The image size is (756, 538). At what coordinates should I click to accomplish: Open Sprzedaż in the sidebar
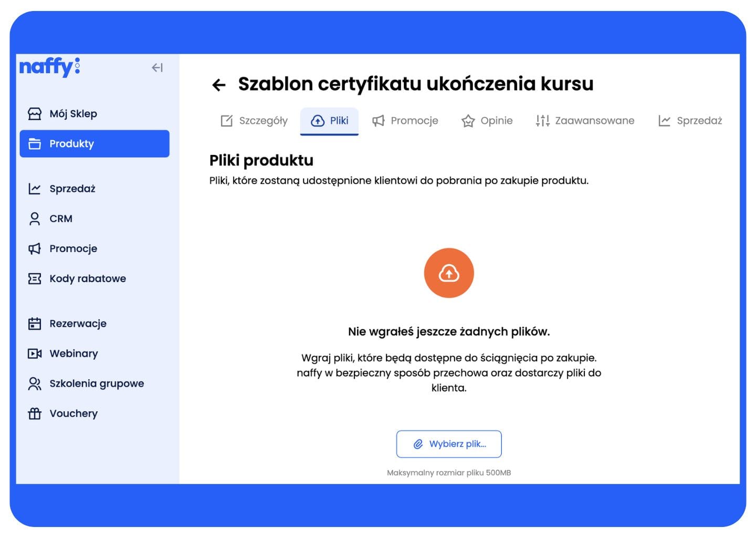click(94, 189)
